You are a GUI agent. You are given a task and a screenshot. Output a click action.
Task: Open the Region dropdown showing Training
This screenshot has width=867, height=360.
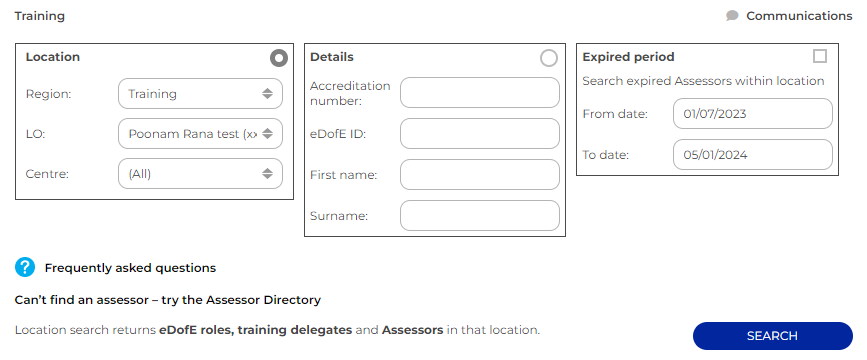pyautogui.click(x=200, y=93)
